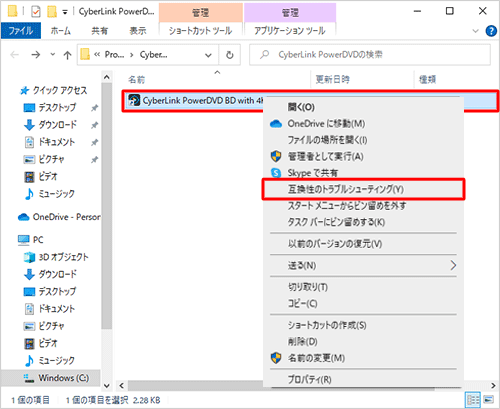Open ミュージック under クイック アクセス
This screenshot has width=500, height=409.
[x=50, y=194]
